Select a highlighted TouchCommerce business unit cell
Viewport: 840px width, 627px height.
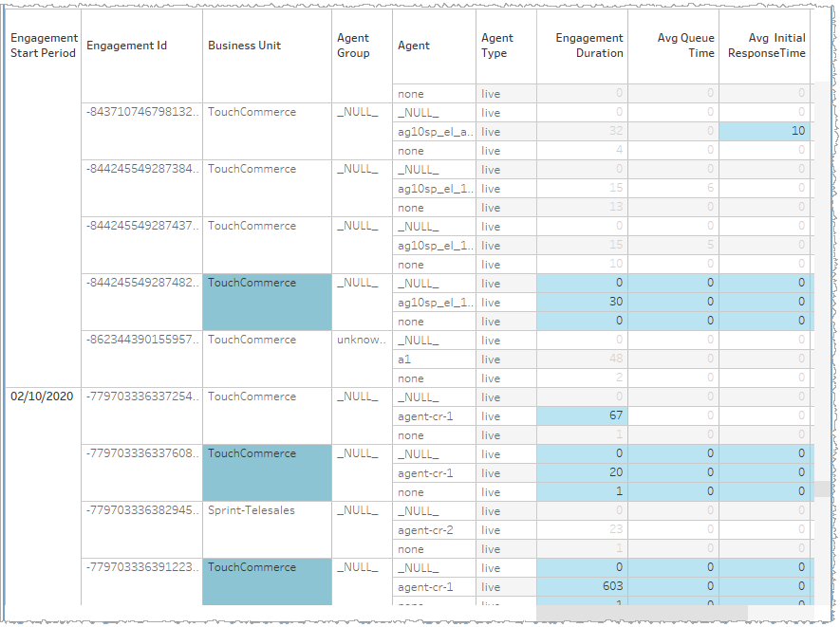[x=266, y=302]
